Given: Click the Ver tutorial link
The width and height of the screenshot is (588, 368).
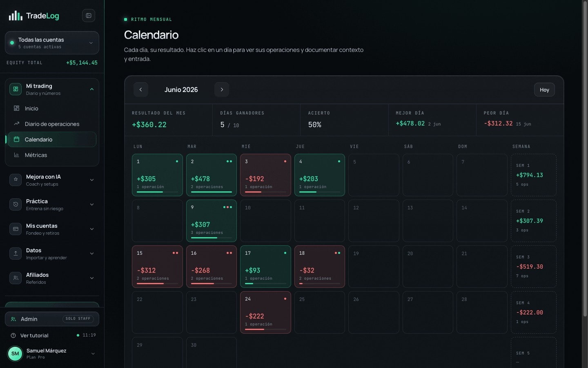Looking at the screenshot, I should pos(34,335).
